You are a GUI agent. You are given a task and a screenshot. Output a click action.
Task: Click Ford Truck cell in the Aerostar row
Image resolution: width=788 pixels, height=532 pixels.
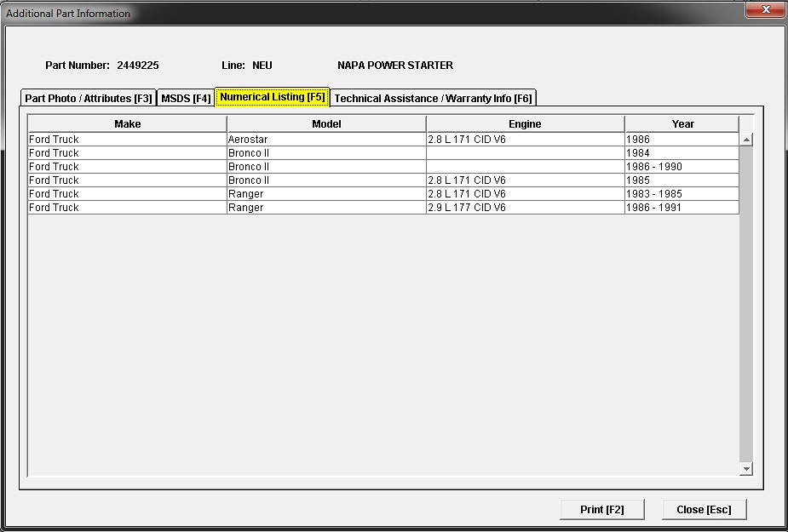[127, 139]
